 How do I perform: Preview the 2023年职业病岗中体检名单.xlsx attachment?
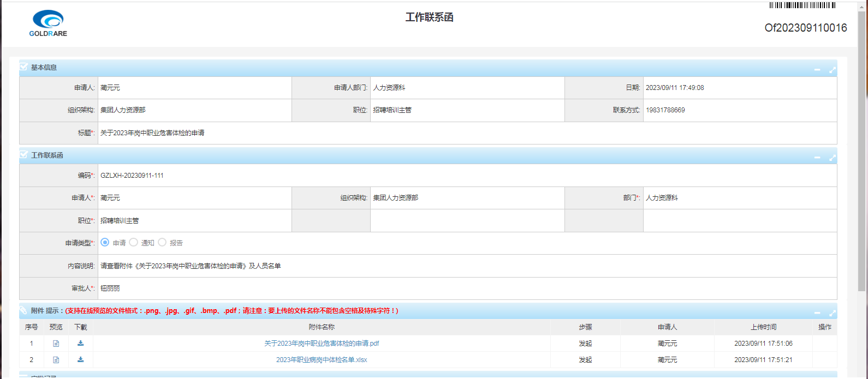[x=56, y=360]
